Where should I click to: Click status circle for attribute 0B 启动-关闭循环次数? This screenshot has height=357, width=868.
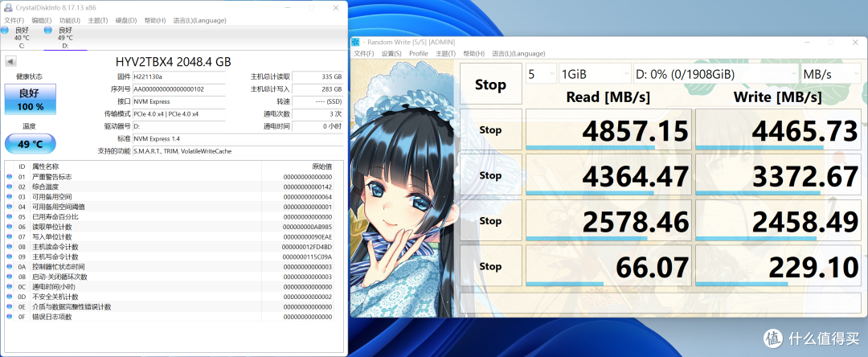coord(9,277)
